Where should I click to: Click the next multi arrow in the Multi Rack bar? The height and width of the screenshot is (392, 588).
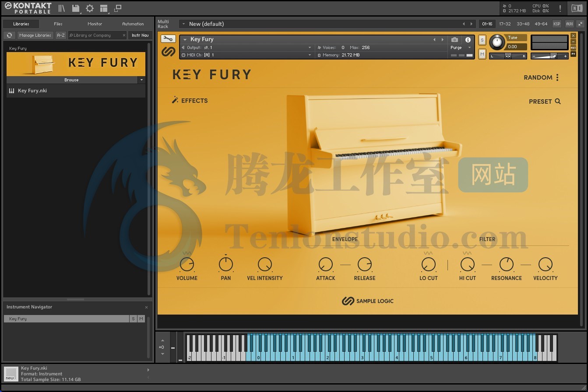[472, 24]
